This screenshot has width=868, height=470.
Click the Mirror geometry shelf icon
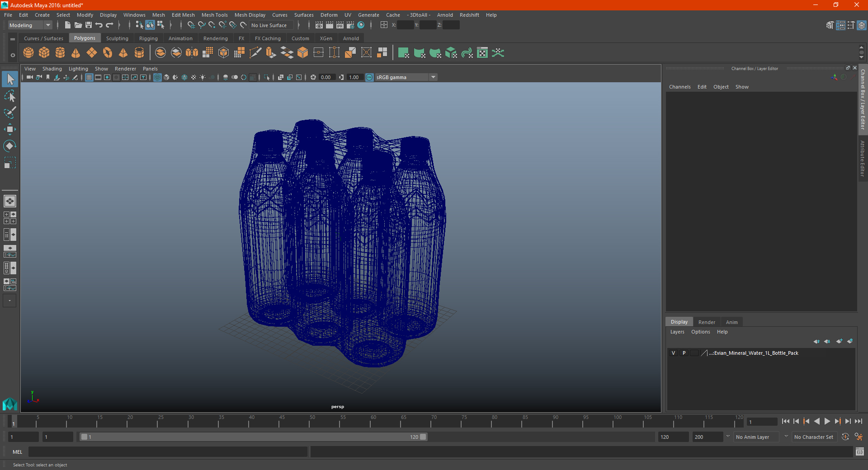point(192,53)
